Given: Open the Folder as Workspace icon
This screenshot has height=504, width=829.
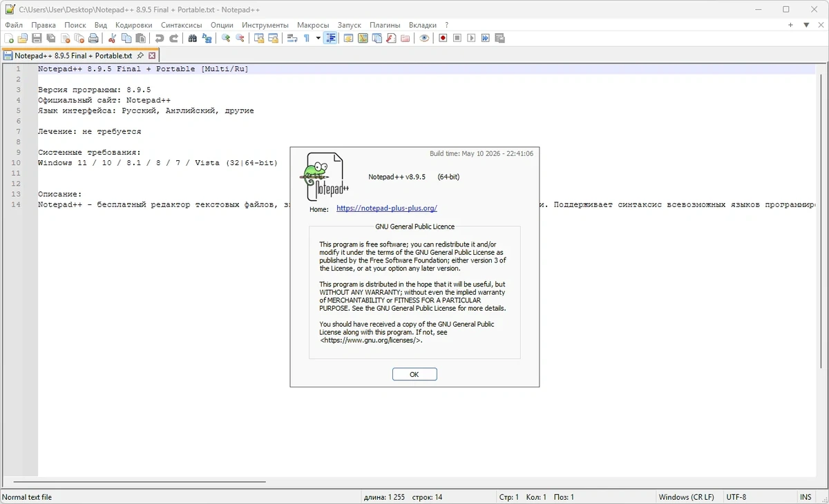Looking at the screenshot, I should click(405, 38).
